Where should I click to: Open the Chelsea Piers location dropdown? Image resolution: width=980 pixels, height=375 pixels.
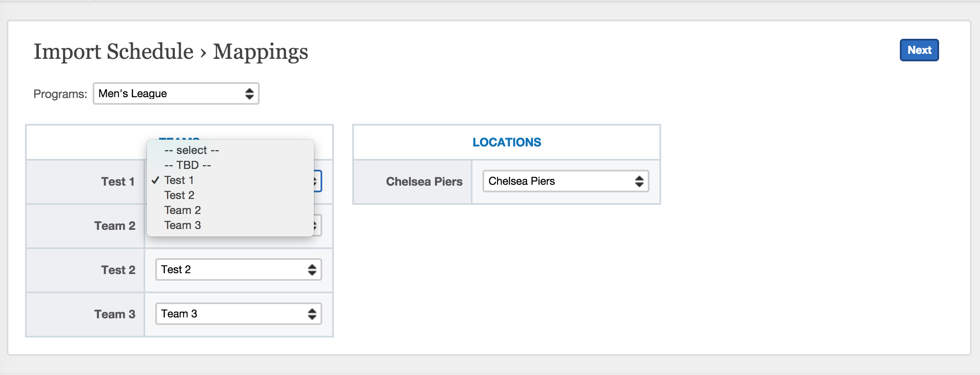point(566,181)
